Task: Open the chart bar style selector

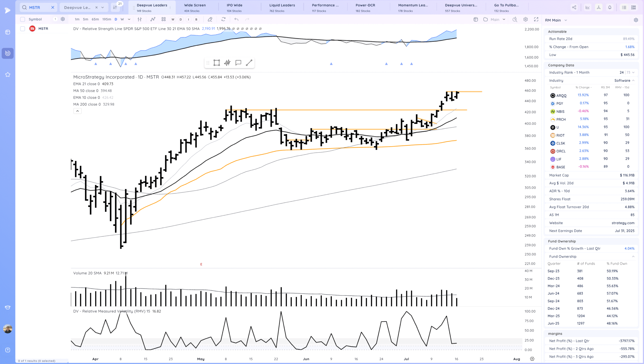Action: [140, 19]
